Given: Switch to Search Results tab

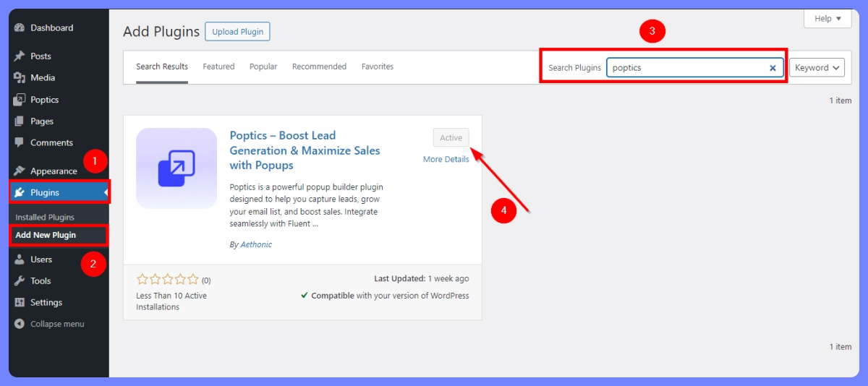Looking at the screenshot, I should [x=162, y=67].
